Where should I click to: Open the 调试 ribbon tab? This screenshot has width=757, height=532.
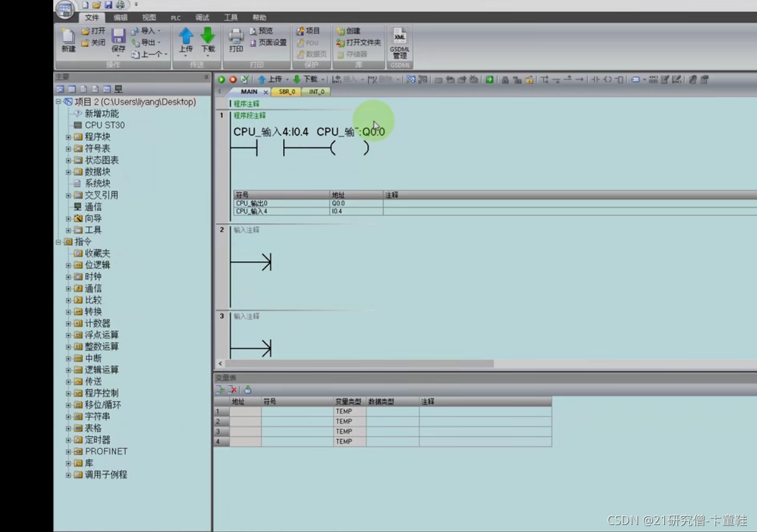(x=202, y=17)
